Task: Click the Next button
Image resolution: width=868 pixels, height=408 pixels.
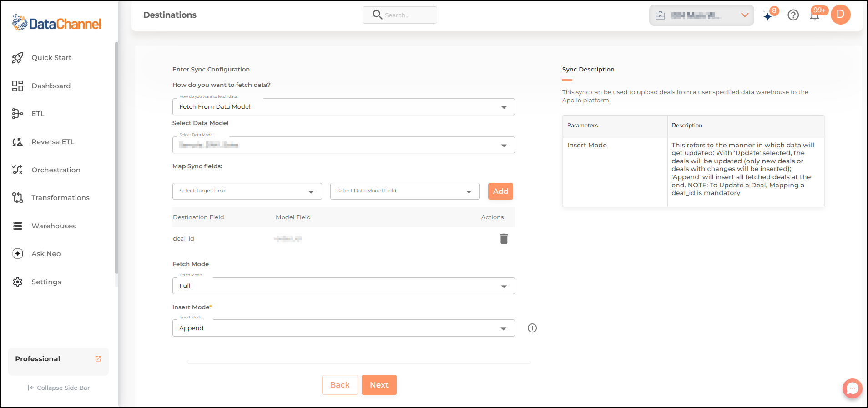Action: pyautogui.click(x=379, y=385)
